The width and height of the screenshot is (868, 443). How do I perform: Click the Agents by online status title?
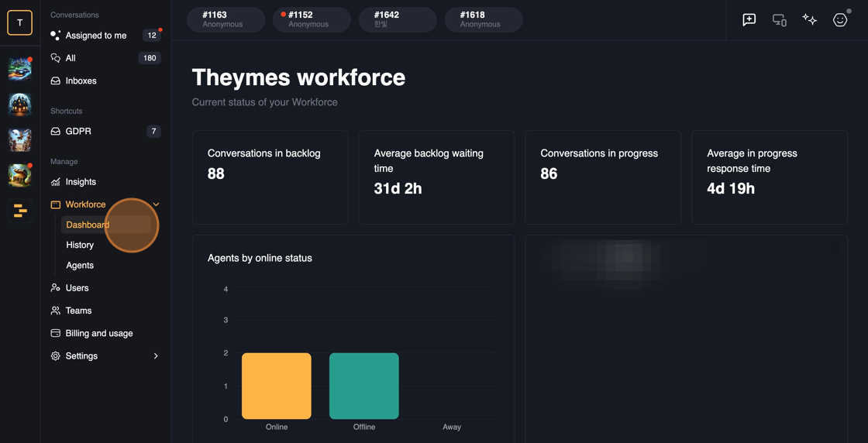click(x=260, y=258)
